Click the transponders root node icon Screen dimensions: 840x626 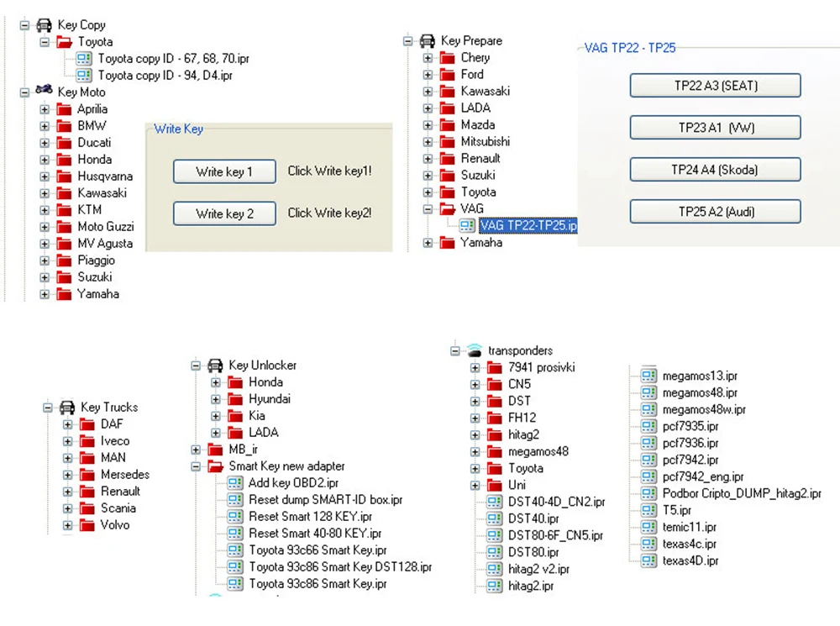pyautogui.click(x=474, y=350)
